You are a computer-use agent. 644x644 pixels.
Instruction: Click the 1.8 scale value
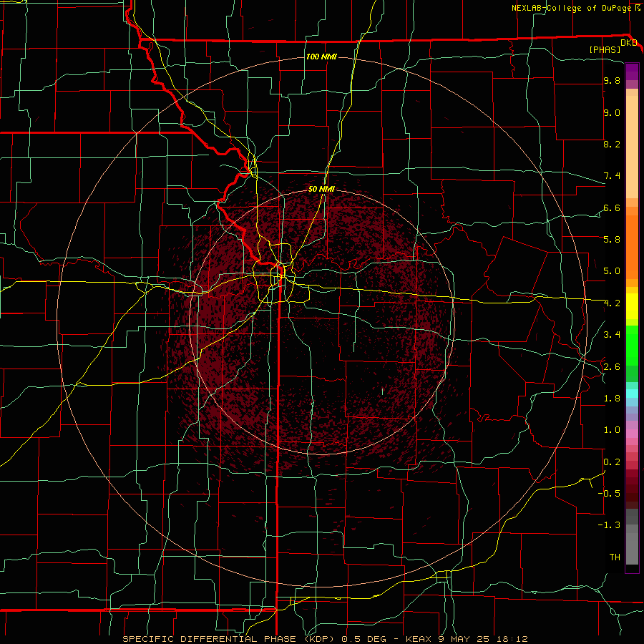click(x=612, y=399)
